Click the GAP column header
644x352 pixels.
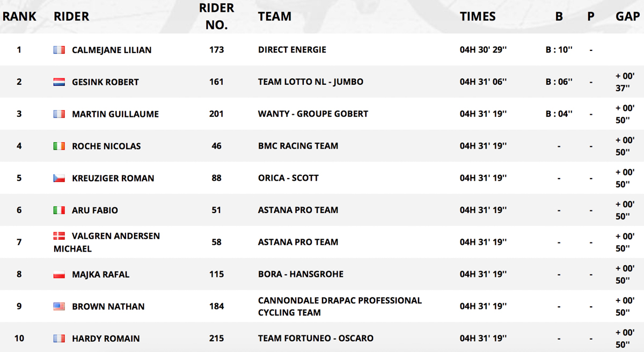(627, 17)
